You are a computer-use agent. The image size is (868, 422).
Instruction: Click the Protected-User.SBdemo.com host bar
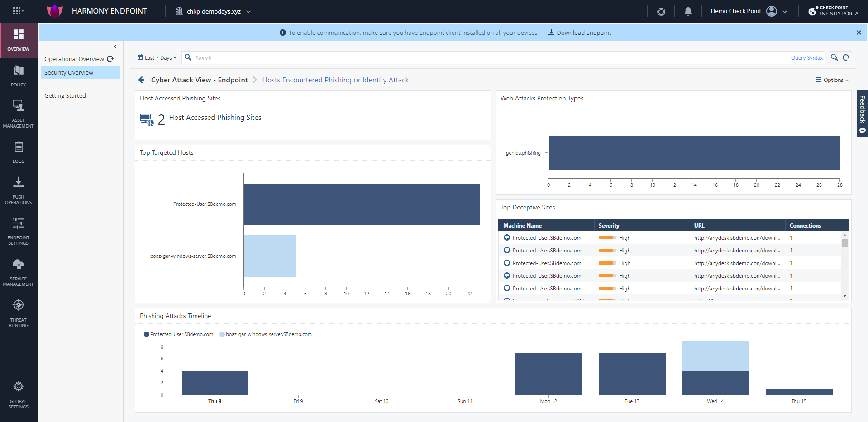pos(362,204)
